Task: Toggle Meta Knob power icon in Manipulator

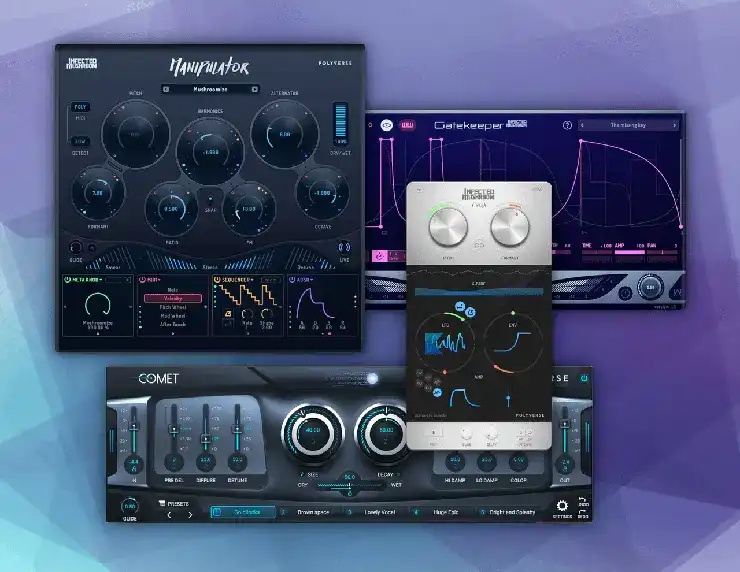Action: [67, 280]
